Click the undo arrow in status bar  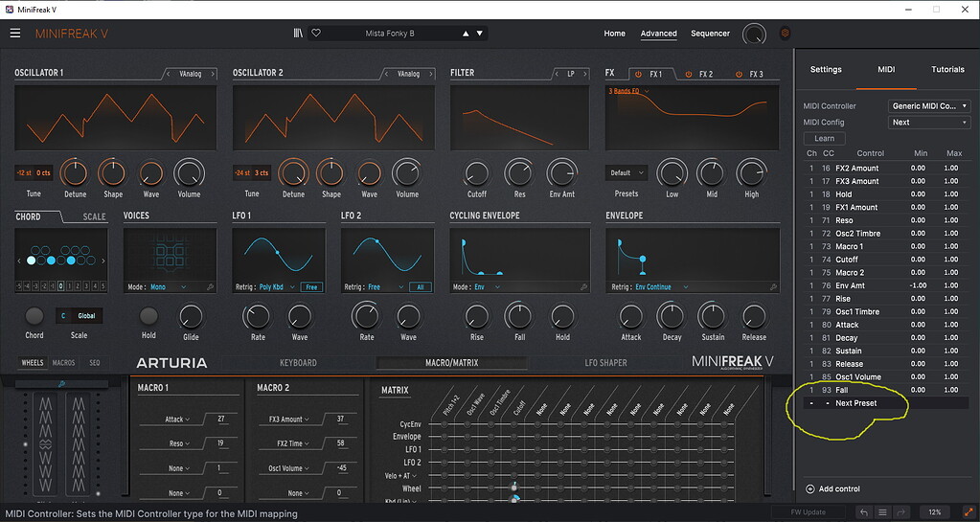864,512
